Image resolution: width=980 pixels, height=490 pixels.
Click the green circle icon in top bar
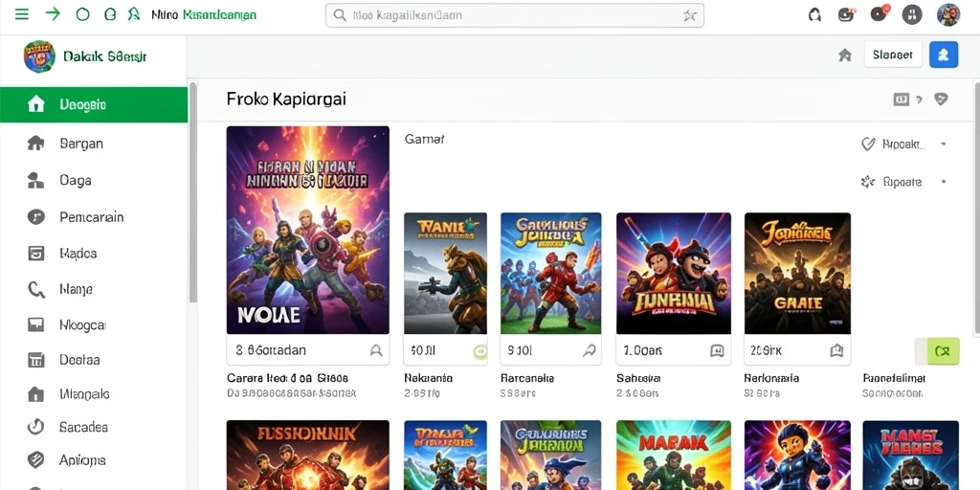click(82, 14)
